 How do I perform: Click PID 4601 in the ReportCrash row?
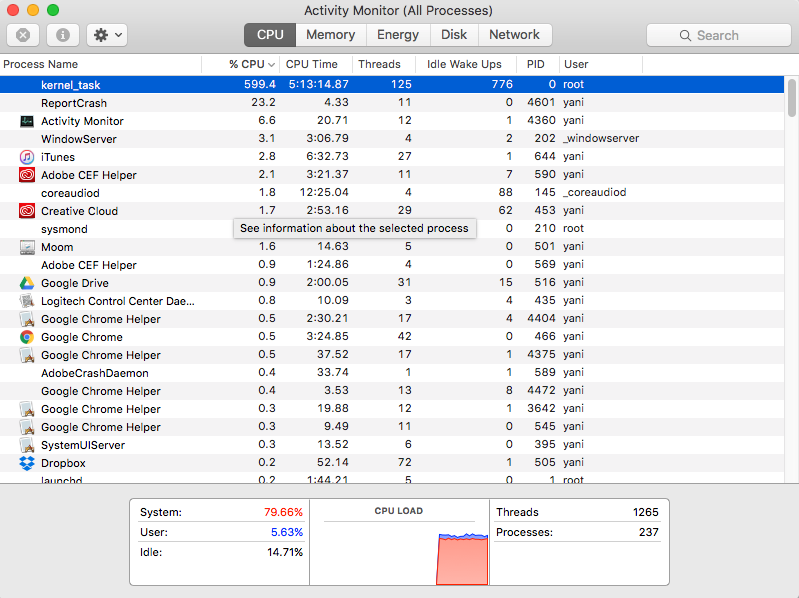point(541,102)
